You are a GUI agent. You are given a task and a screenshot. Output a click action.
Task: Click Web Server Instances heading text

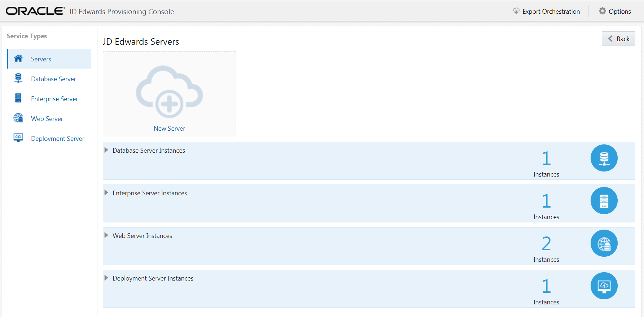tap(142, 236)
